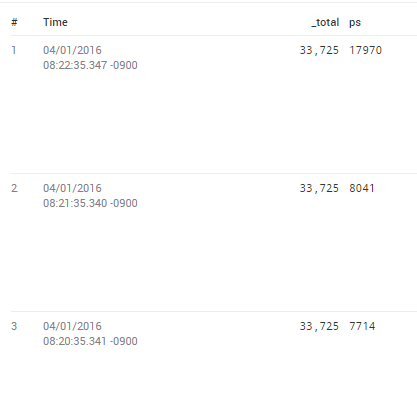
Task: Click timestamp 08:20:35.341 -0900
Action: (90, 341)
